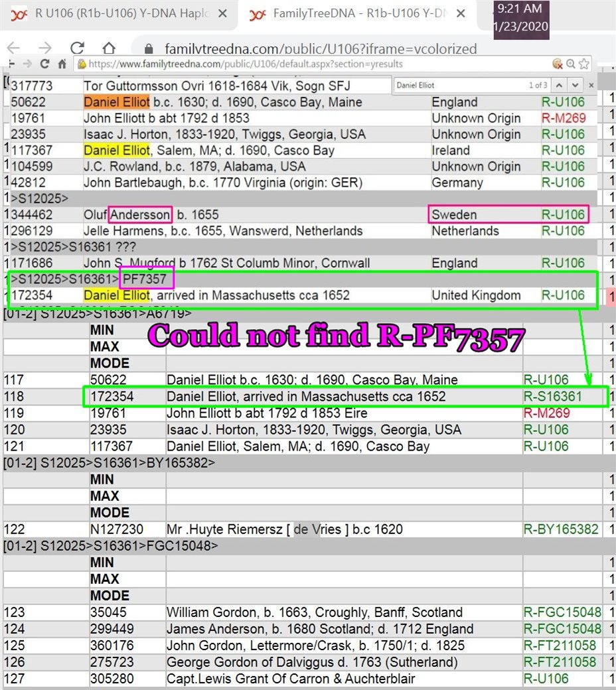Click padlock icon beside familytreedna.com URL

149,48
